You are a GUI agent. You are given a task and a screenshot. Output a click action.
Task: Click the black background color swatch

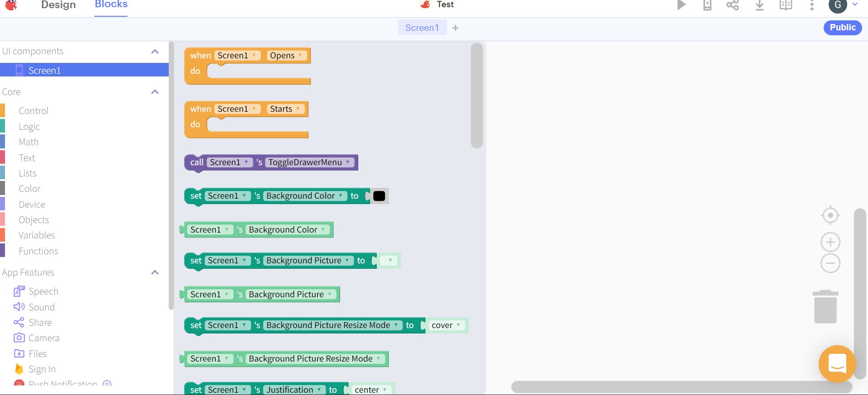point(379,196)
